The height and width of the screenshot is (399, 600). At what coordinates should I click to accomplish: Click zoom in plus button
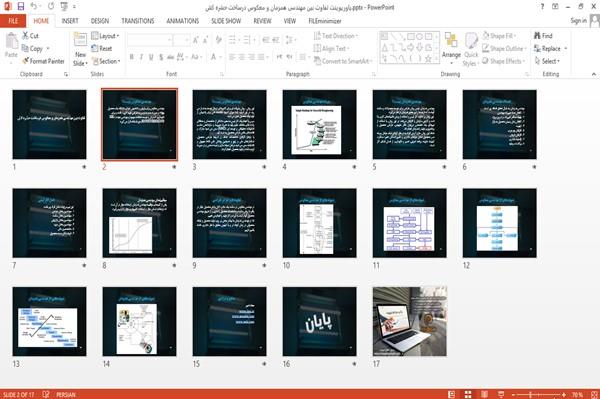pyautogui.click(x=564, y=394)
